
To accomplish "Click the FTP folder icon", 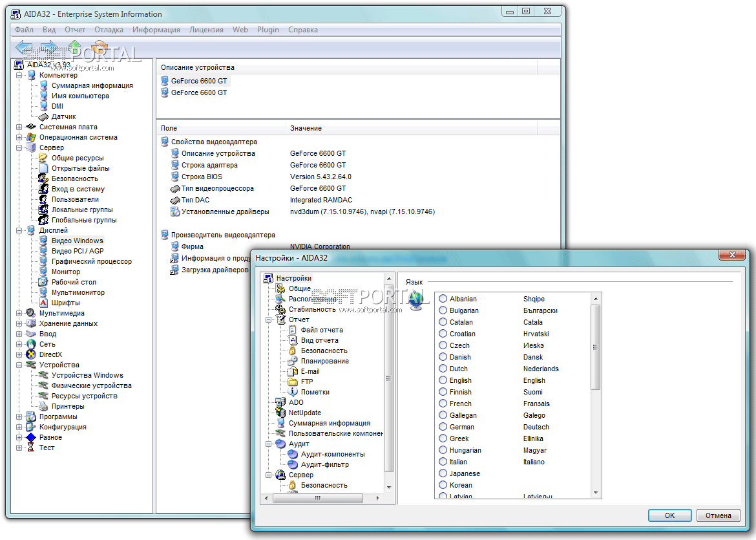I will (293, 382).
